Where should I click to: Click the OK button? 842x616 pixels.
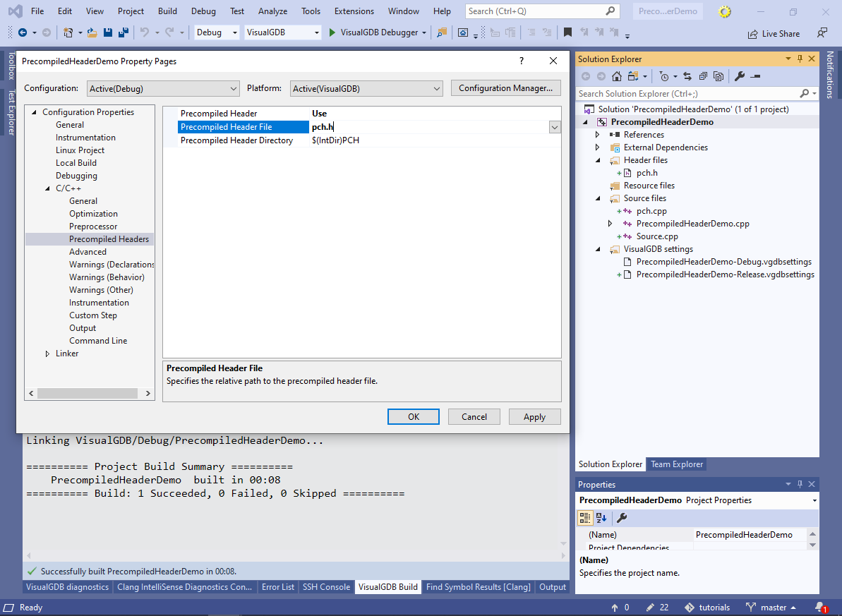pyautogui.click(x=414, y=417)
